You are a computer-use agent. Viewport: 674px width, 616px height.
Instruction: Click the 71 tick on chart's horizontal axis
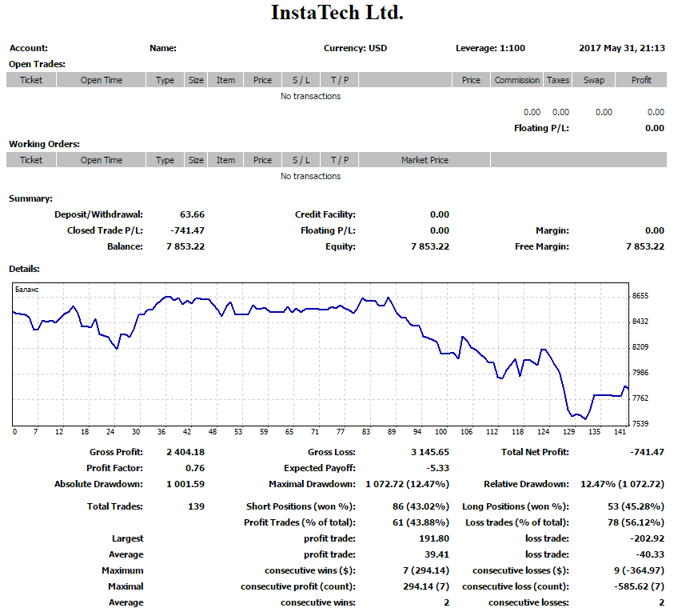(x=315, y=432)
